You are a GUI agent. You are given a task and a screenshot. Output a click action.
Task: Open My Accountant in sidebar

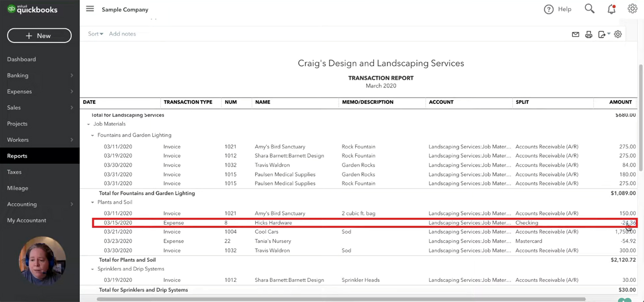point(26,220)
